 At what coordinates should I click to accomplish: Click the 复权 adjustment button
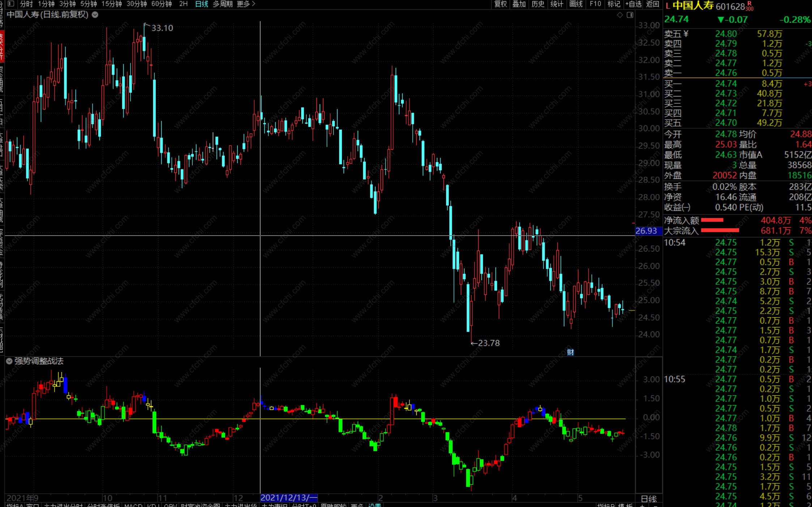pyautogui.click(x=501, y=4)
